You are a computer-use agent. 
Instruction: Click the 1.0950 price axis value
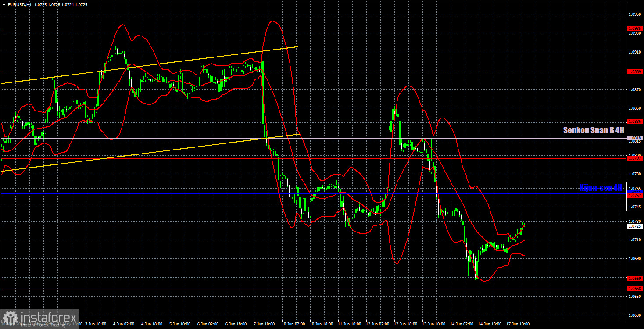[634, 14]
